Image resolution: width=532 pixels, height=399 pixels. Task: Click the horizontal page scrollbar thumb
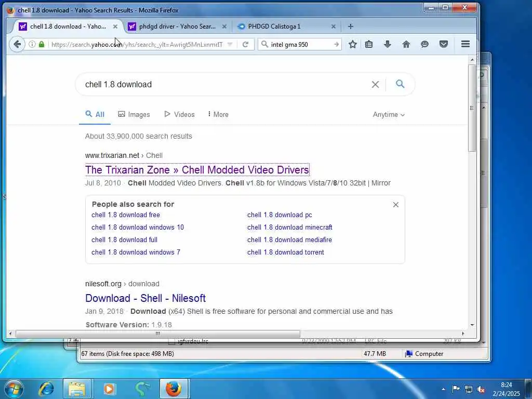(x=158, y=334)
